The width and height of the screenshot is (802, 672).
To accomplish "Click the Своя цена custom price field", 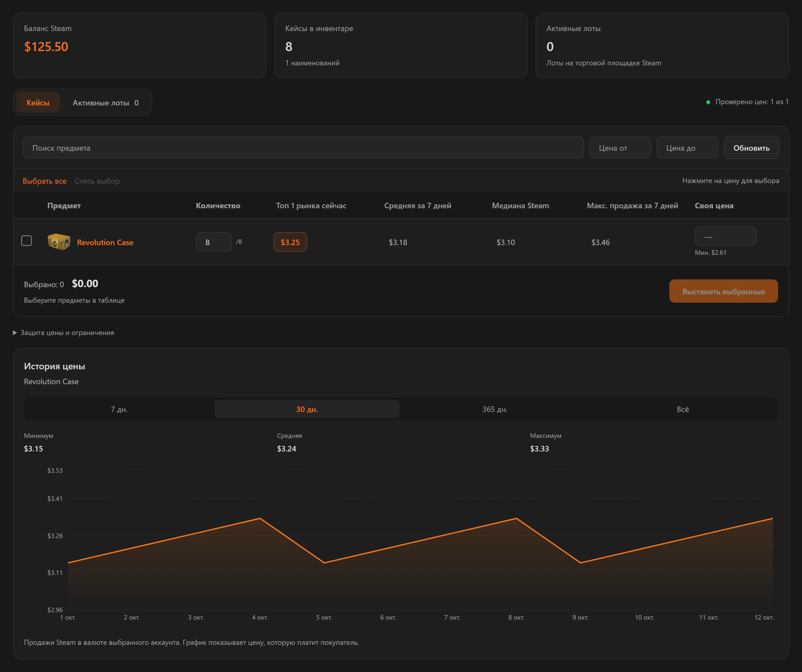I will click(725, 236).
